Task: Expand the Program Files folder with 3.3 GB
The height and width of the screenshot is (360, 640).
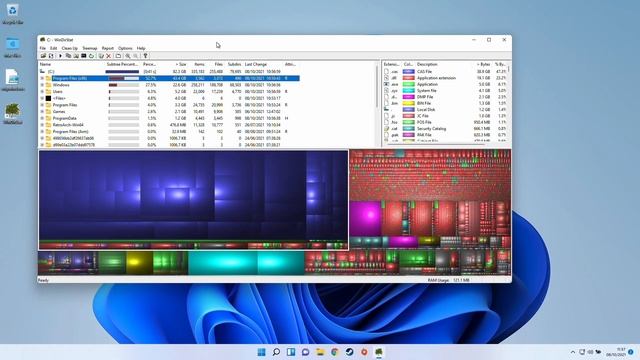Action: click(42, 105)
